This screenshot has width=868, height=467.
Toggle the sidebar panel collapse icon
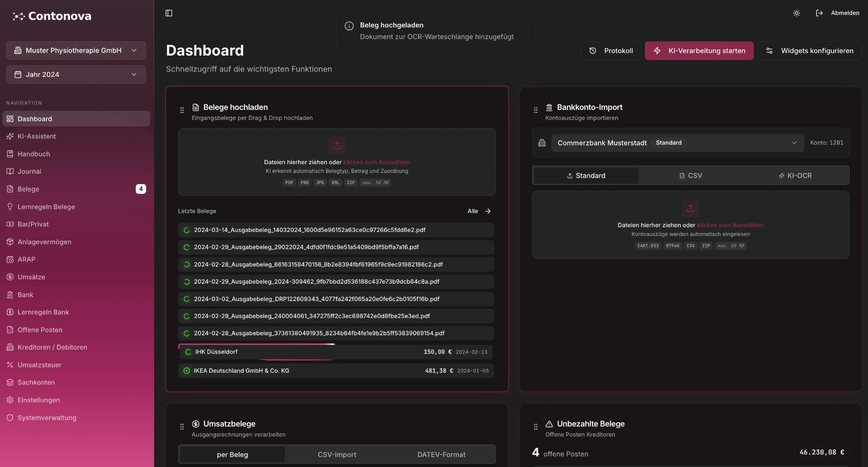click(169, 13)
